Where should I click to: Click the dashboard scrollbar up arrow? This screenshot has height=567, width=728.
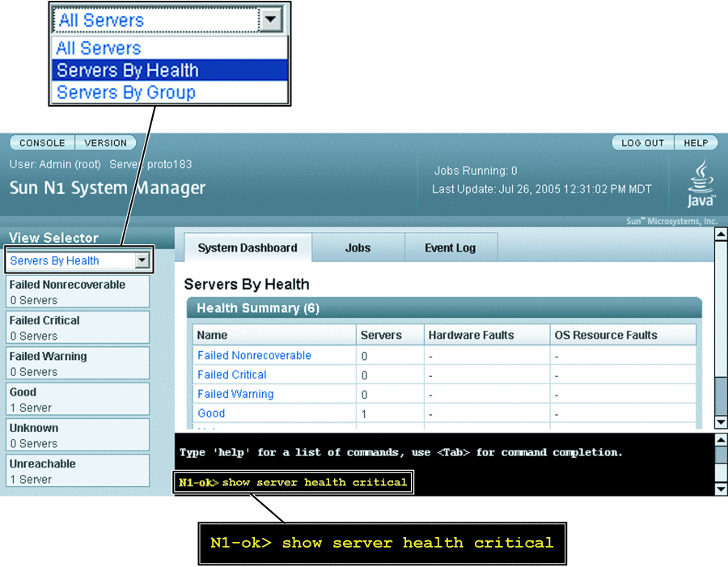(721, 234)
